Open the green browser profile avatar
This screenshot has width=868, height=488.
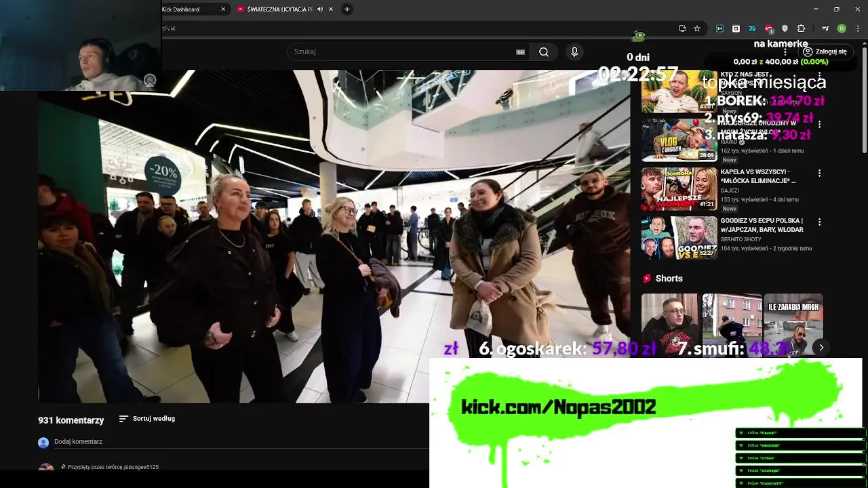[842, 28]
